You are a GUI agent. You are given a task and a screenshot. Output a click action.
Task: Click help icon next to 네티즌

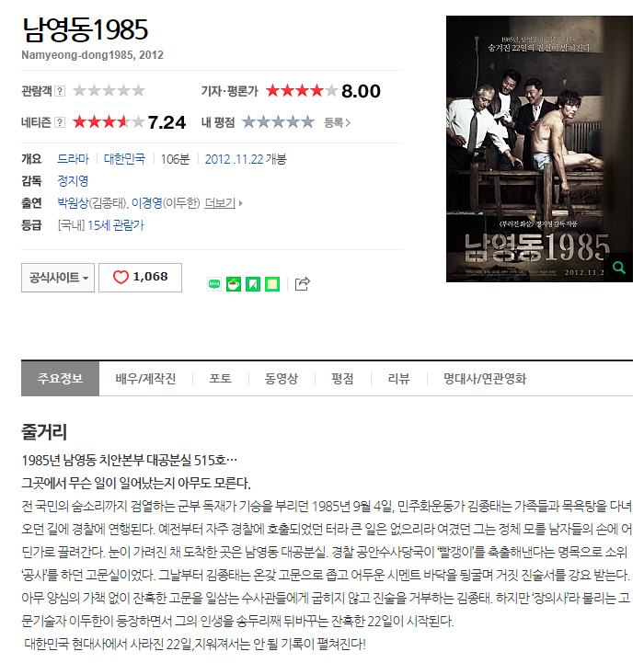point(60,122)
